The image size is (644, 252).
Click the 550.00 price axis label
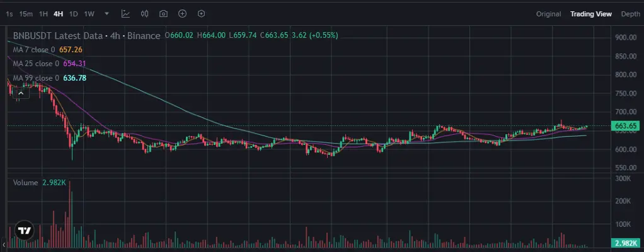point(626,168)
